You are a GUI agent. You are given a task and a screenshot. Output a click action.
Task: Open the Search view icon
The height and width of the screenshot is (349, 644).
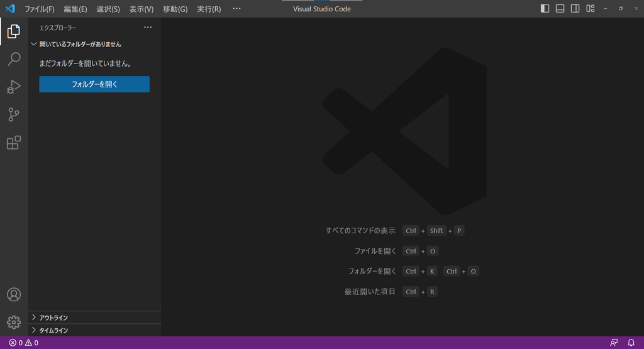tap(14, 59)
